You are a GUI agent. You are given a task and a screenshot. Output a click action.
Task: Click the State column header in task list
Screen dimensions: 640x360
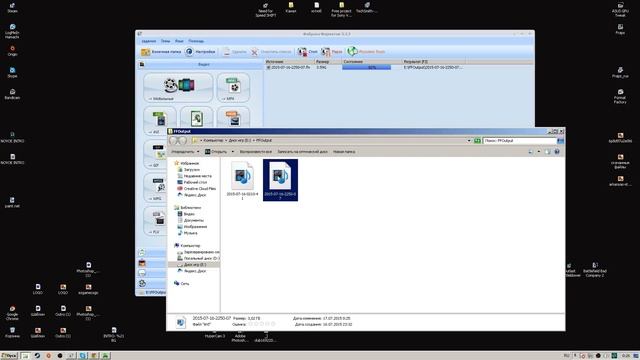[372, 62]
